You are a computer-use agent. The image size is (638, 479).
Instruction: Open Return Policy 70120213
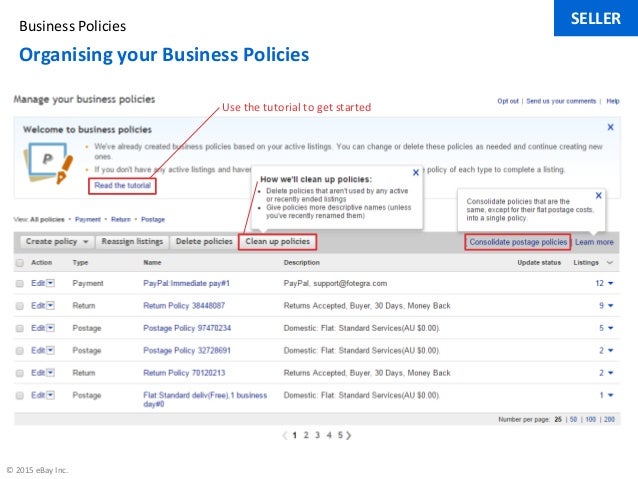click(x=184, y=373)
